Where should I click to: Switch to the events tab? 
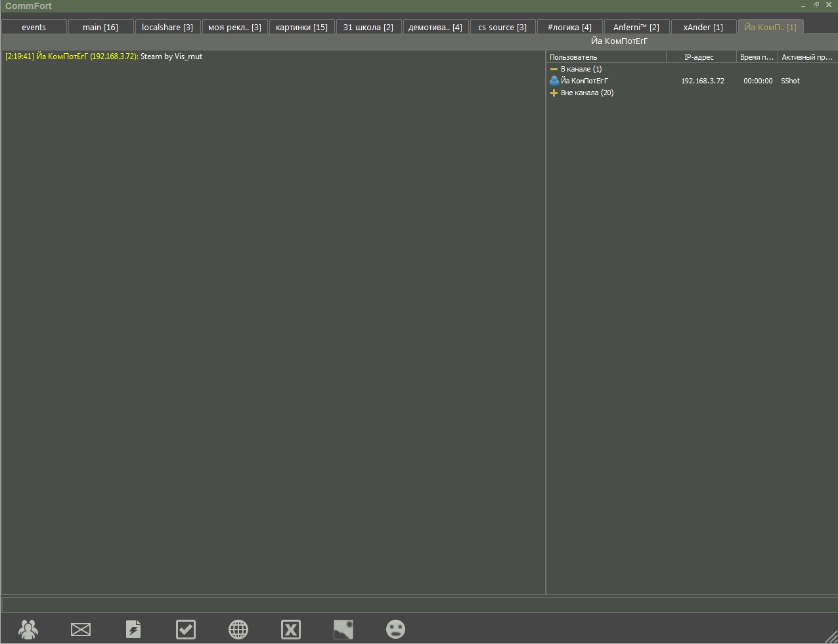coord(34,27)
